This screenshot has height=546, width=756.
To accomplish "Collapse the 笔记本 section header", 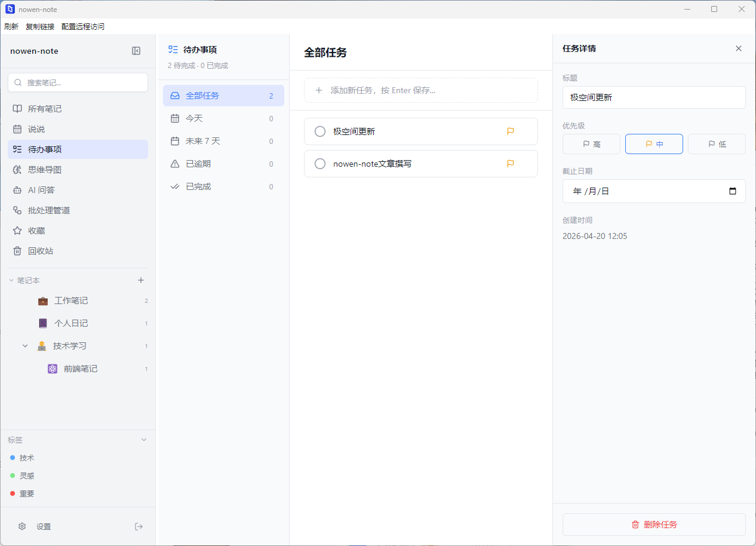I will click(11, 280).
